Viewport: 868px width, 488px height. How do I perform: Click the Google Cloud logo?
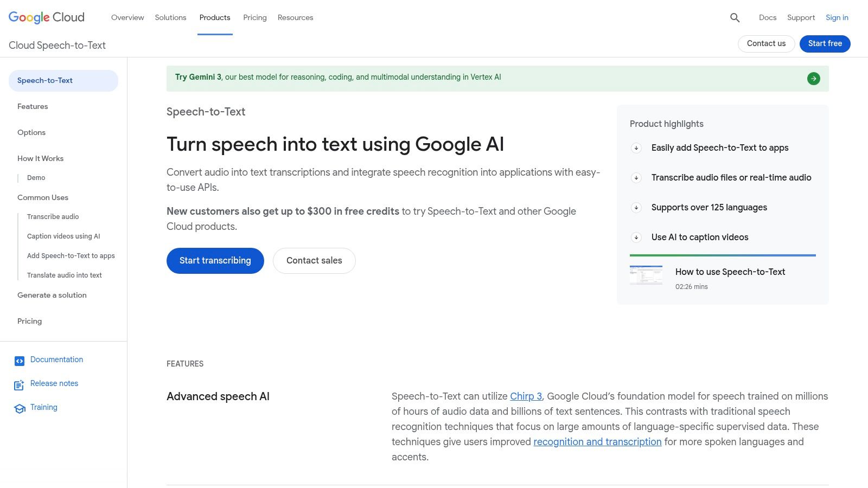[46, 17]
